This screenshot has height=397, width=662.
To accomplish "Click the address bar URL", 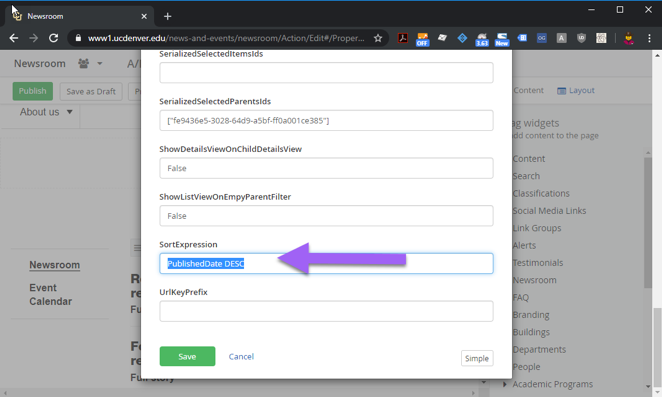I will [x=226, y=38].
